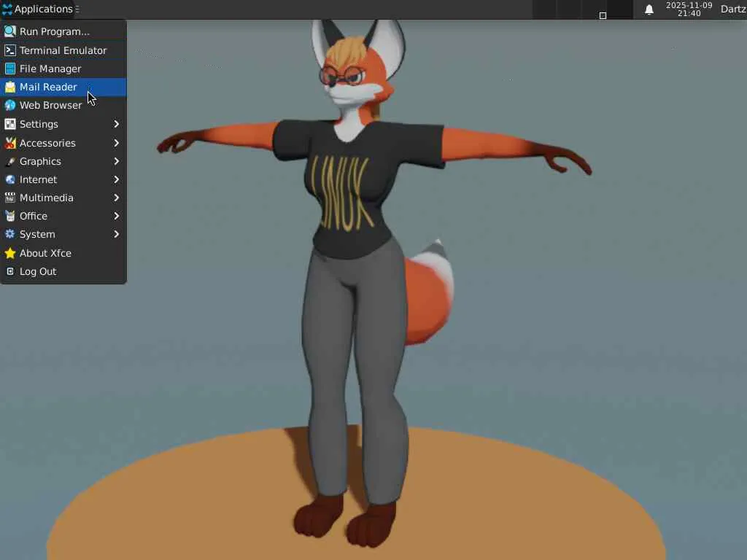Click the Dartz user name on the panel
Viewport: 747px width, 560px height.
tap(733, 9)
